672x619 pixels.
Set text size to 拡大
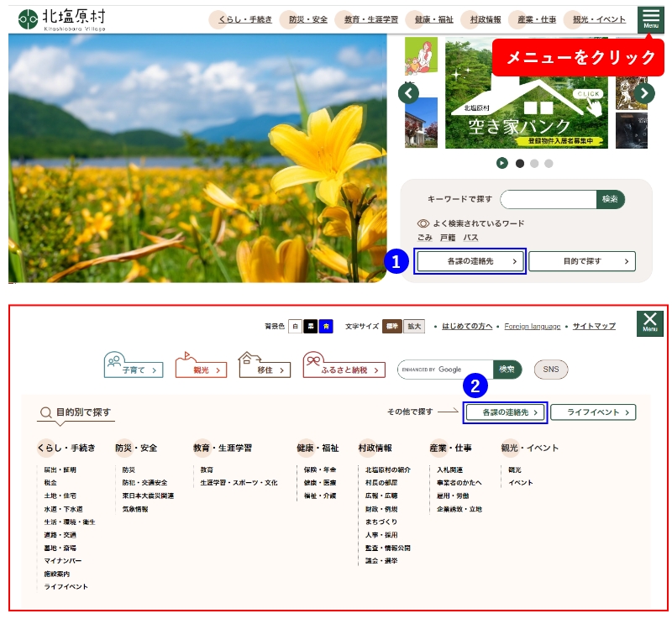[x=414, y=326]
